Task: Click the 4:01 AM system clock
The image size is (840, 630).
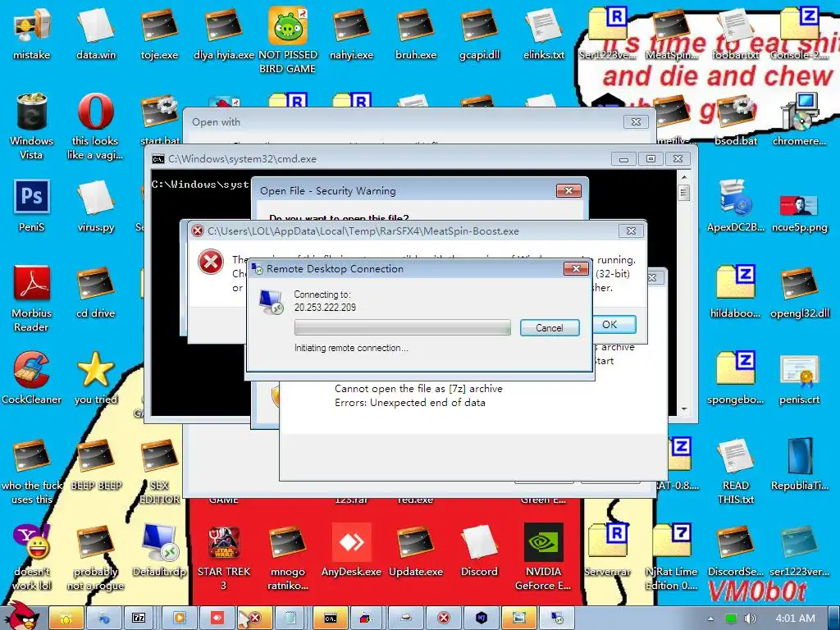Action: pyautogui.click(x=796, y=619)
